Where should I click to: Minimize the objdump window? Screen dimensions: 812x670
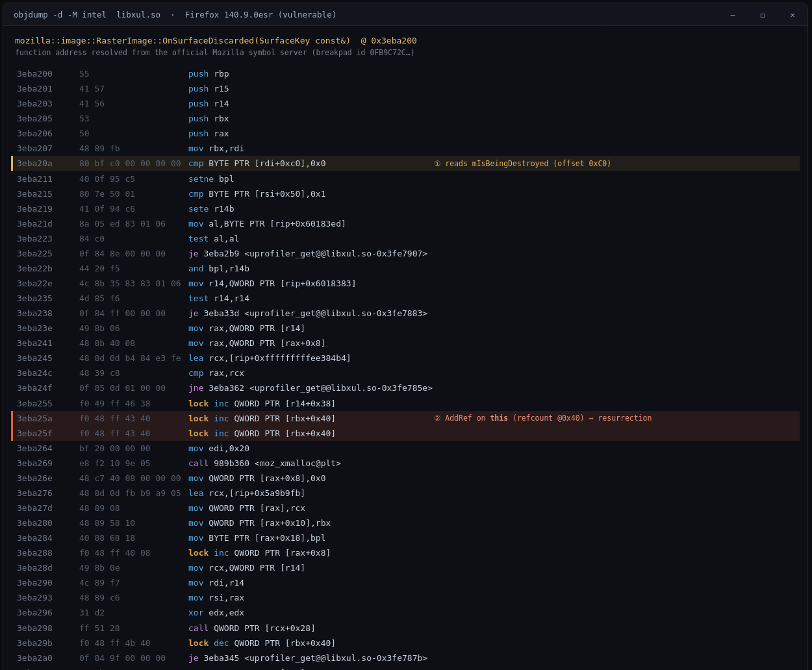pos(733,15)
